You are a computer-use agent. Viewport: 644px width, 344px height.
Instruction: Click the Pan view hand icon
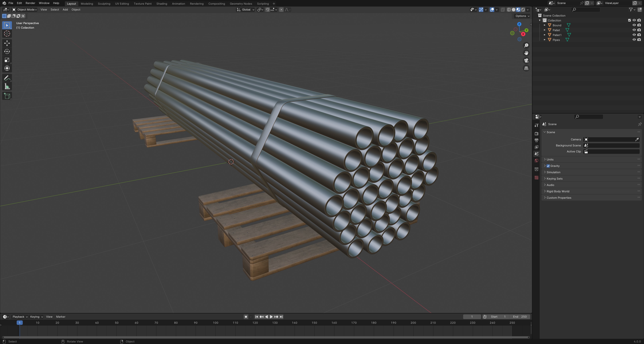(x=526, y=53)
